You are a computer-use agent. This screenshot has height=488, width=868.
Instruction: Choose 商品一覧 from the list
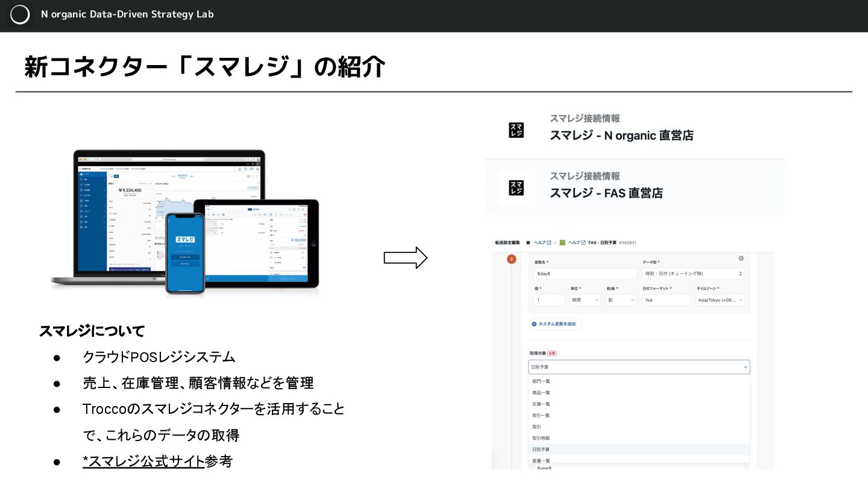639,393
